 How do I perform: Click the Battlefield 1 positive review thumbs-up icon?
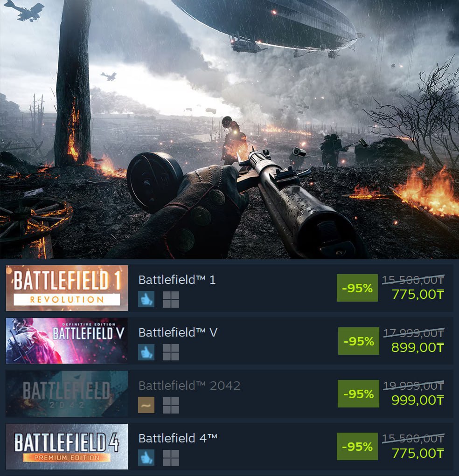click(x=146, y=299)
